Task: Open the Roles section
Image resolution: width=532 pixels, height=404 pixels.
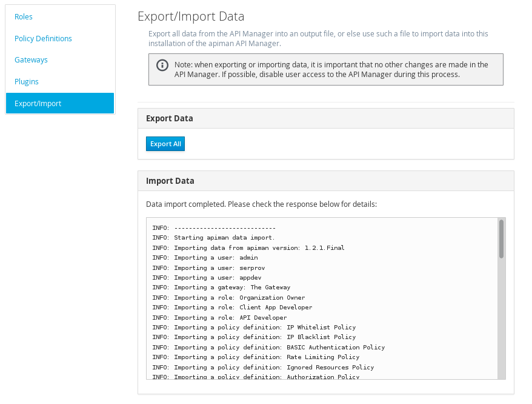Action: click(24, 16)
